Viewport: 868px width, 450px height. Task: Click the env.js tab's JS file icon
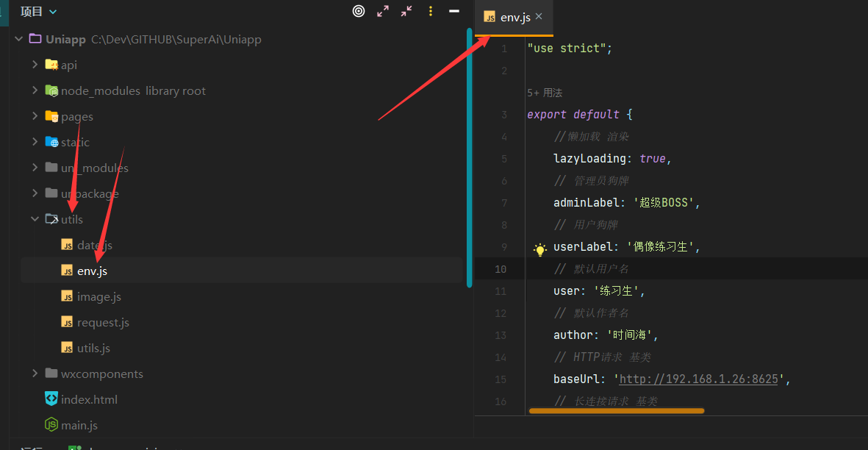[489, 17]
